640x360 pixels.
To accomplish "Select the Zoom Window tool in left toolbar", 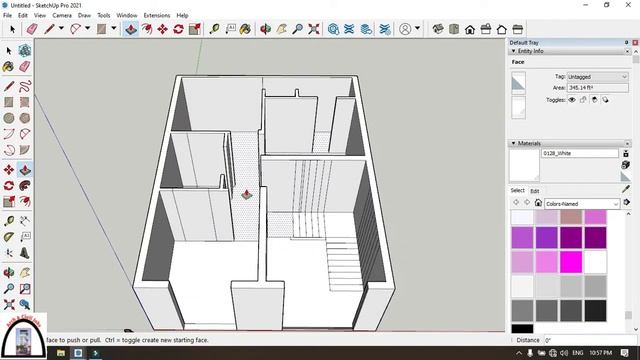I will click(24, 289).
